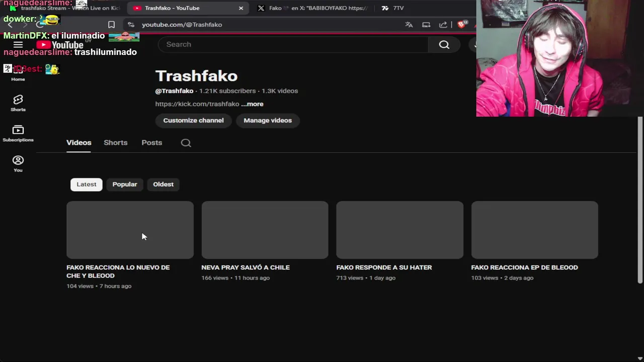Viewport: 644px width, 362px height.
Task: Click the search magnifier button
Action: click(444, 44)
